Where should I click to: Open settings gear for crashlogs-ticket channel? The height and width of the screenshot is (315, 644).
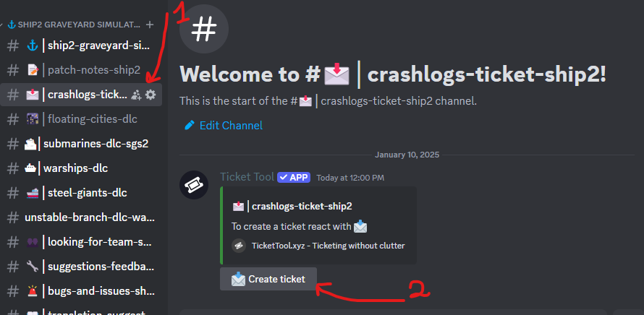tap(151, 95)
